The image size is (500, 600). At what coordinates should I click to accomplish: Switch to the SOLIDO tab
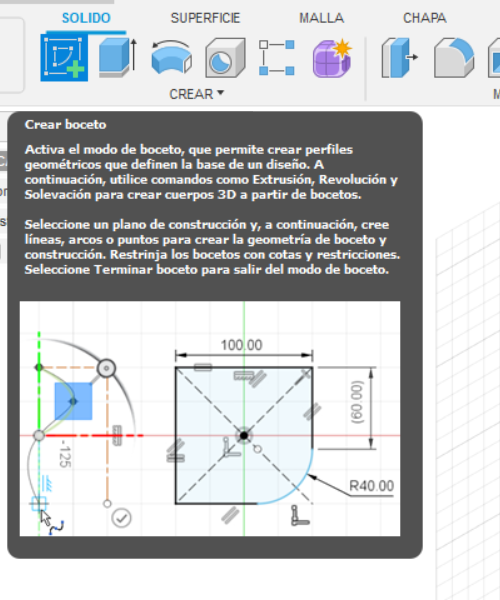[86, 18]
